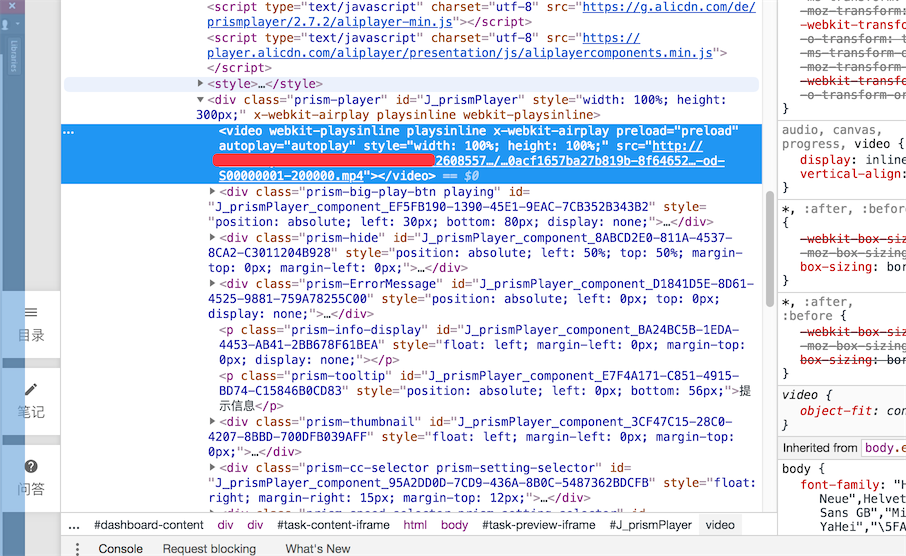Click the 目录 menu list icon
The image size is (906, 556).
point(31,313)
